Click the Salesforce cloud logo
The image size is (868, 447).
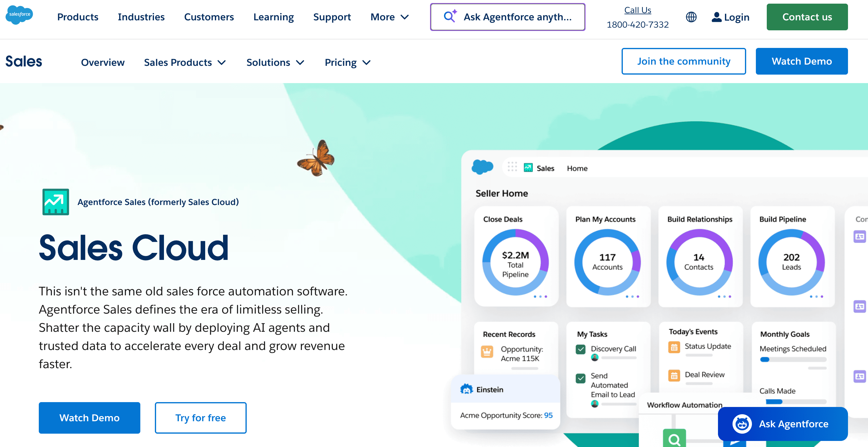tap(19, 15)
